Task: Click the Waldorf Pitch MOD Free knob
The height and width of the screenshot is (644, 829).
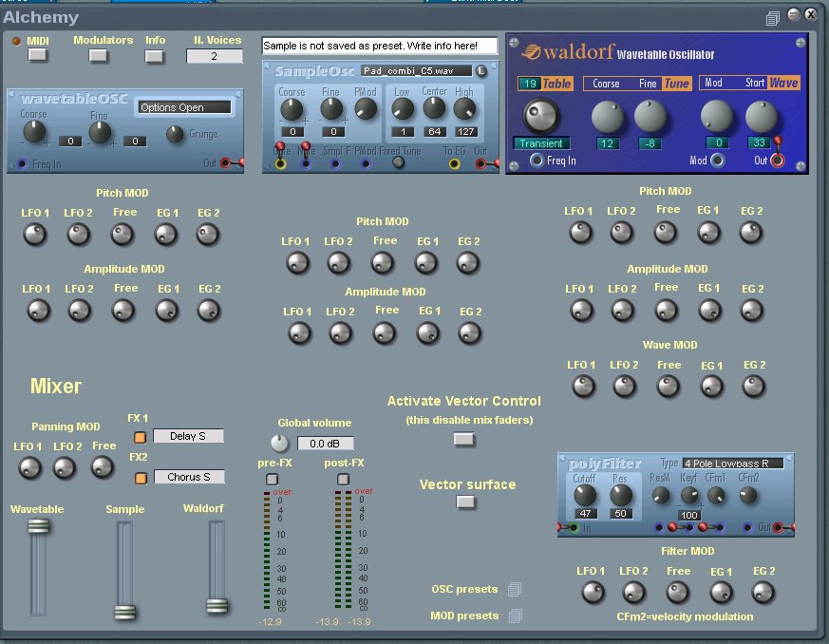Action: point(665,232)
